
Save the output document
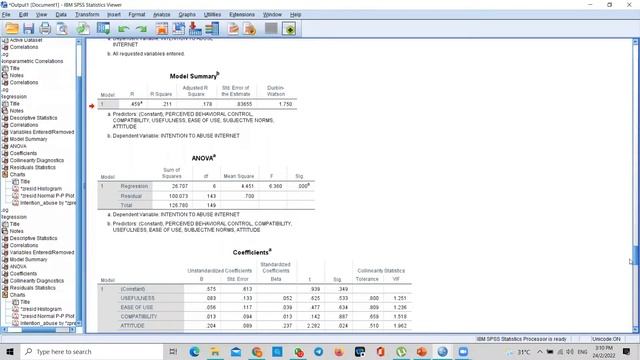point(29,29)
